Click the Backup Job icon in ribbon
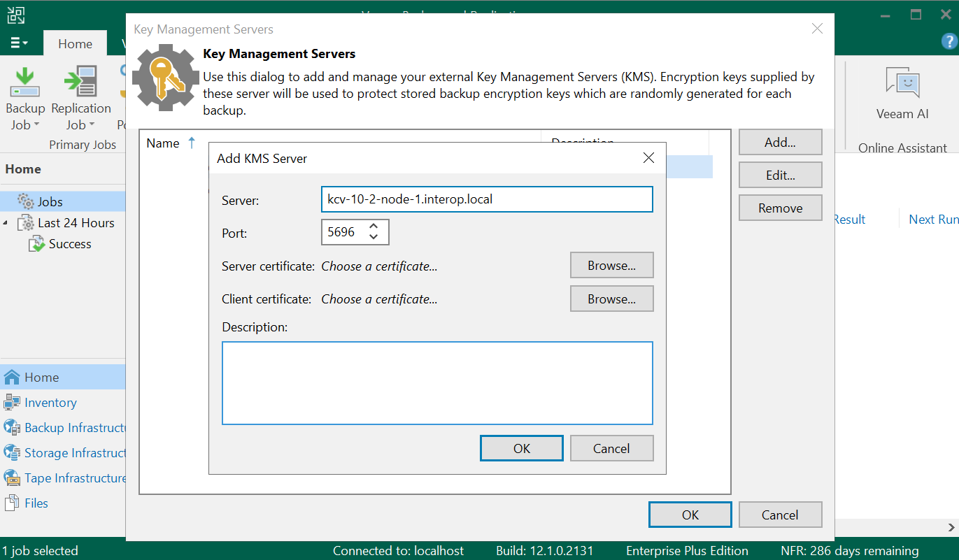This screenshot has height=560, width=959. (25, 82)
